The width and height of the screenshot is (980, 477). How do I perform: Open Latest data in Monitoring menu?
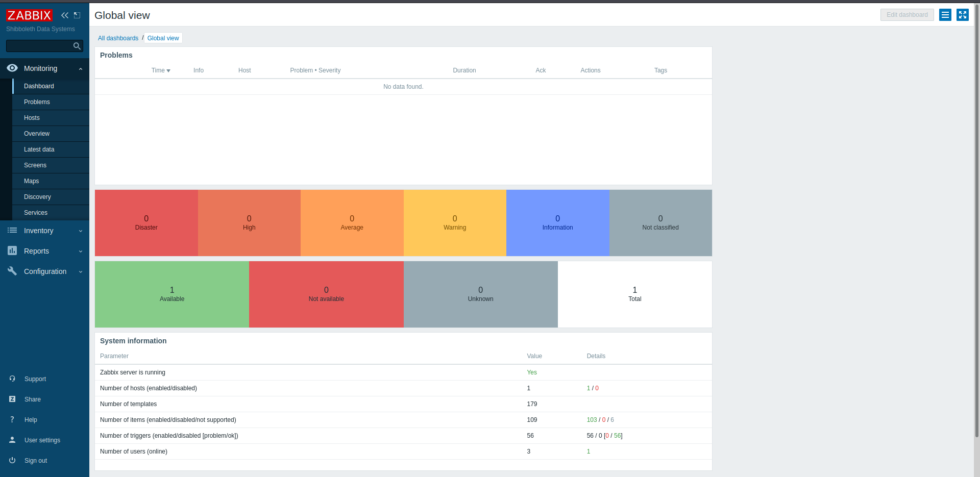(x=39, y=149)
